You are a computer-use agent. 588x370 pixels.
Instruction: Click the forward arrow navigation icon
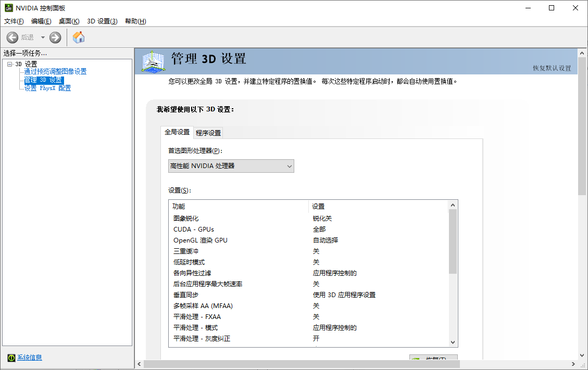55,37
